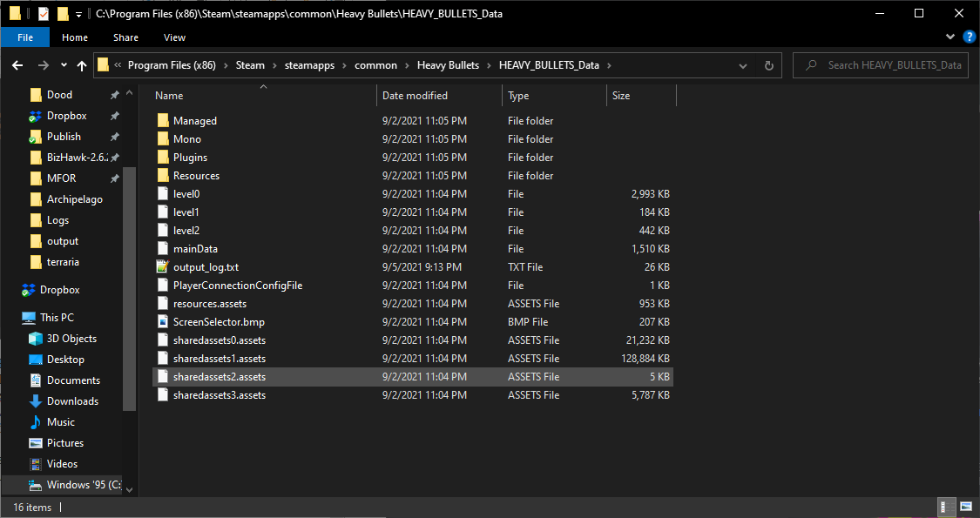Screen dimensions: 980x518
Task: Open the Customize Quick Access Toolbar dropdown
Action: (x=78, y=13)
